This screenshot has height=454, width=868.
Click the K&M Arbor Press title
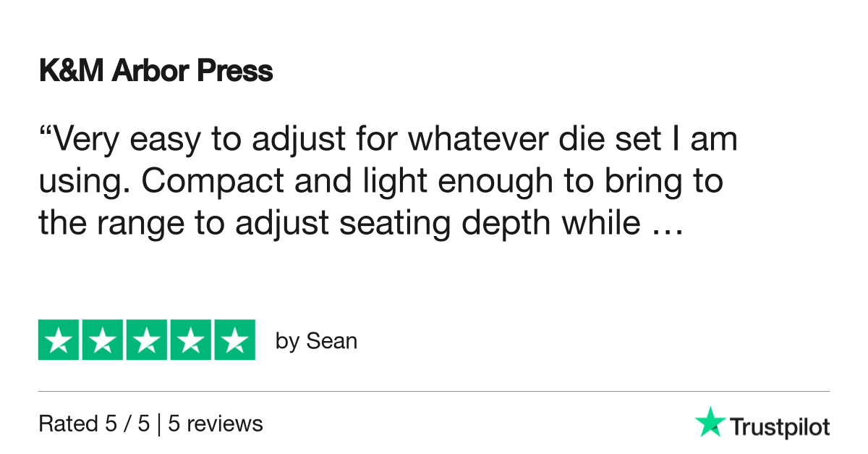coord(156,71)
